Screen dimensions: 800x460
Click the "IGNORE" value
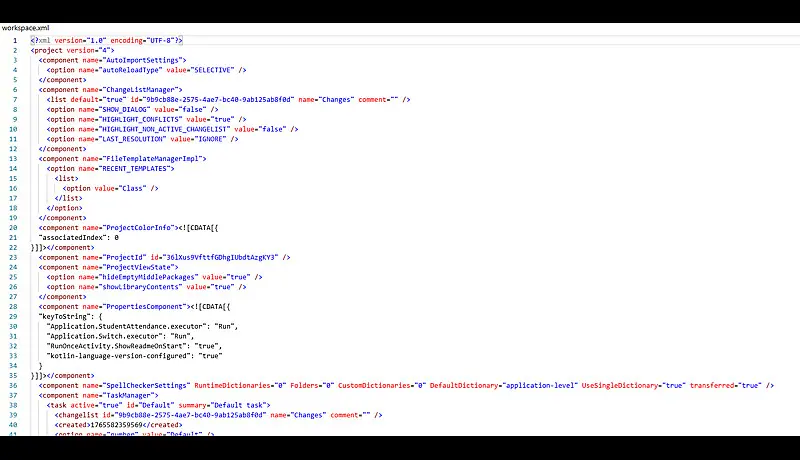pos(210,139)
